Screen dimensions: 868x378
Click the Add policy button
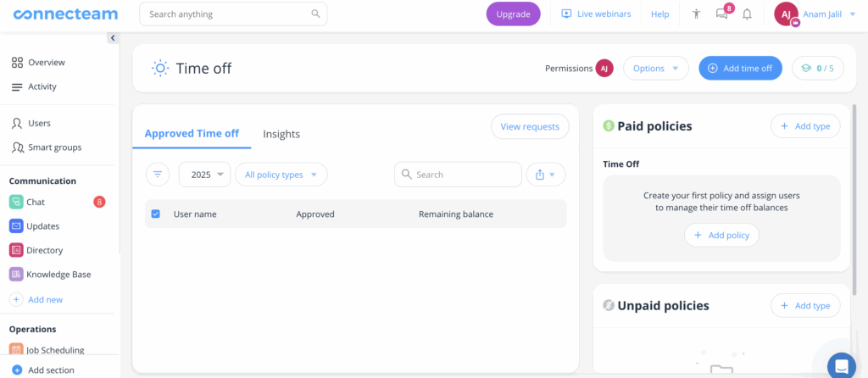[721, 235]
